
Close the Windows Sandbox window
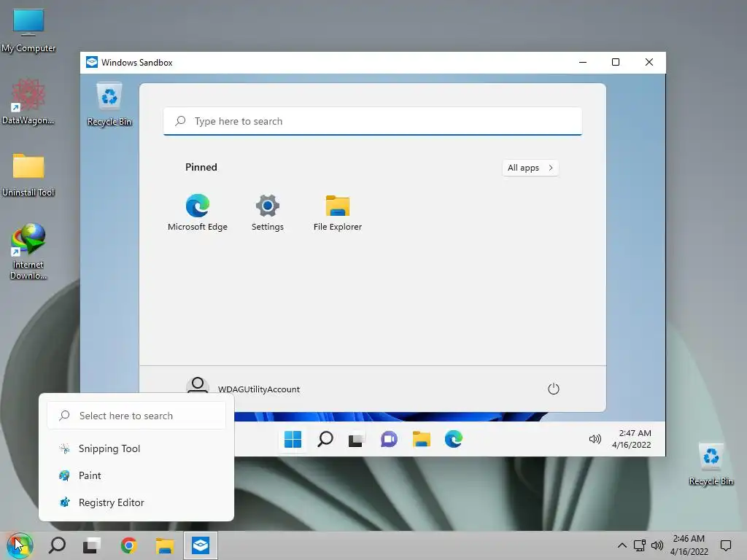[649, 62]
